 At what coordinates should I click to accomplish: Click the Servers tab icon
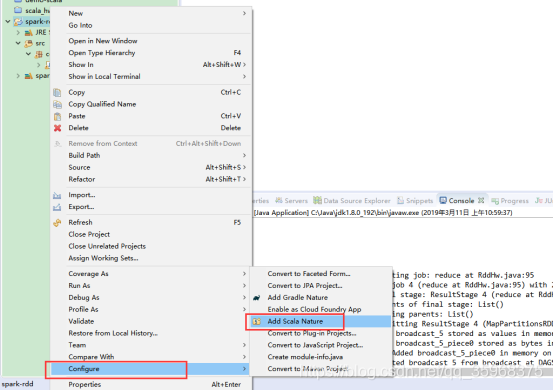(279, 201)
